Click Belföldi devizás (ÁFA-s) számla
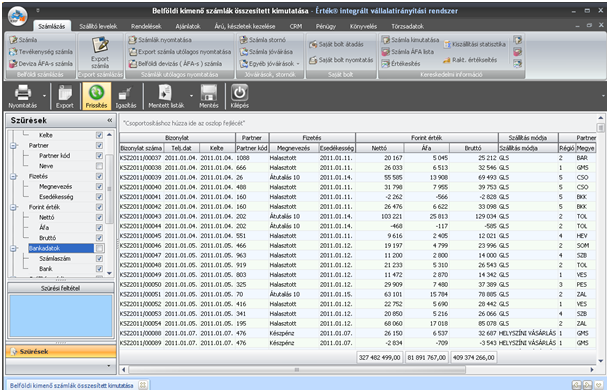This screenshot has height=392, width=609. point(176,64)
